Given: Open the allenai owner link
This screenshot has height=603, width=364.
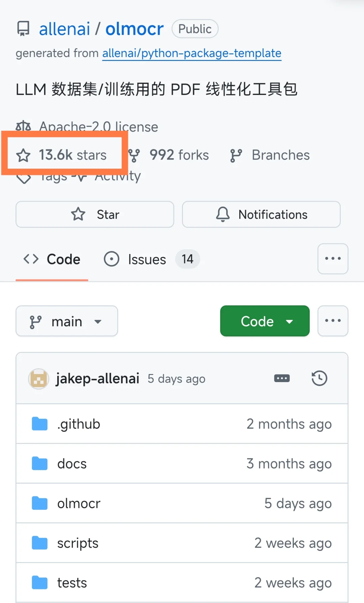Looking at the screenshot, I should [x=64, y=29].
